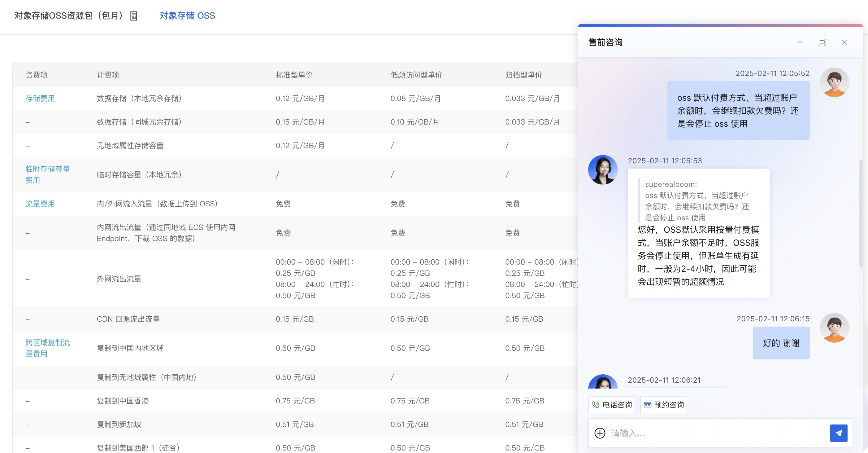Click the 标准型单价 column header
This screenshot has height=453, width=868.
pos(294,75)
